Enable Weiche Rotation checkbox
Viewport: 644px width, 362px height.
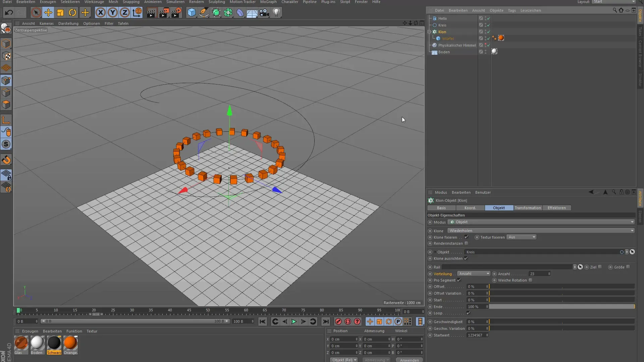coord(530,280)
